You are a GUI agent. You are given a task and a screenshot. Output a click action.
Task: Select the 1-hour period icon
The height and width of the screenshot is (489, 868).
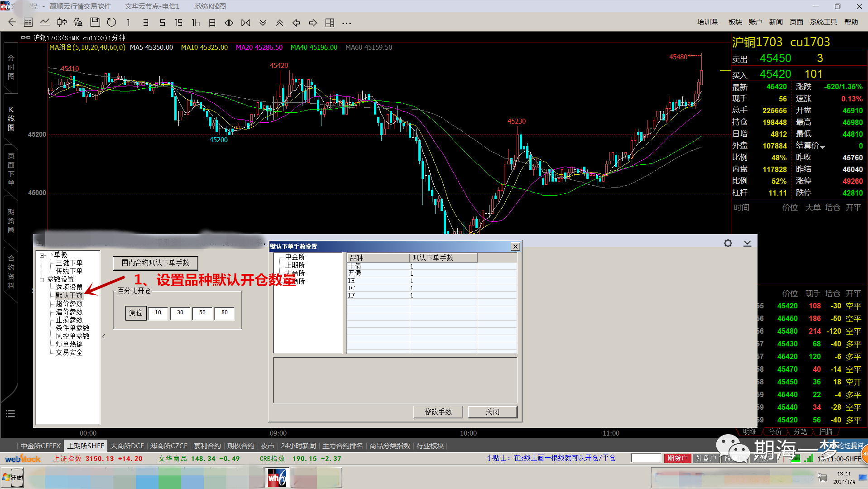coord(196,23)
